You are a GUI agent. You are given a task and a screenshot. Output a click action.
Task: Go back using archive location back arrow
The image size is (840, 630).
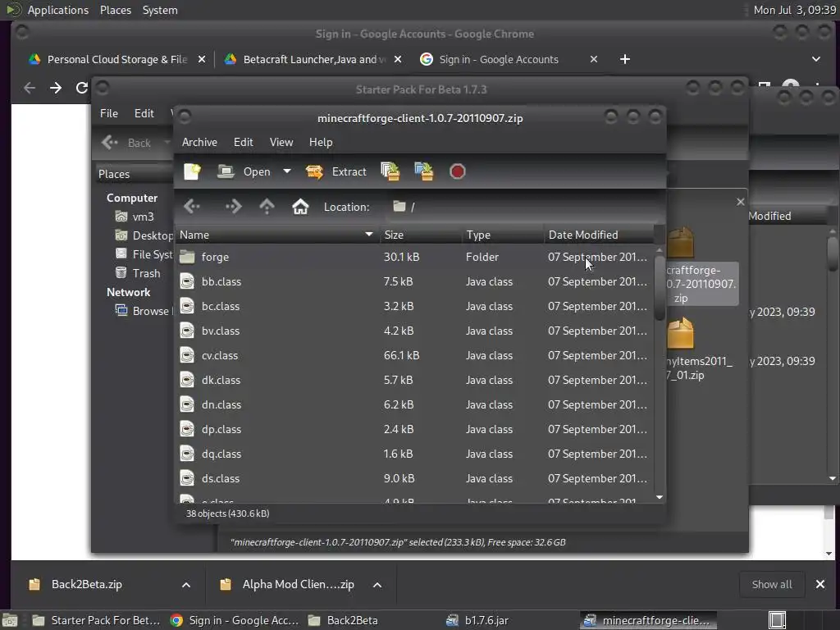click(192, 206)
